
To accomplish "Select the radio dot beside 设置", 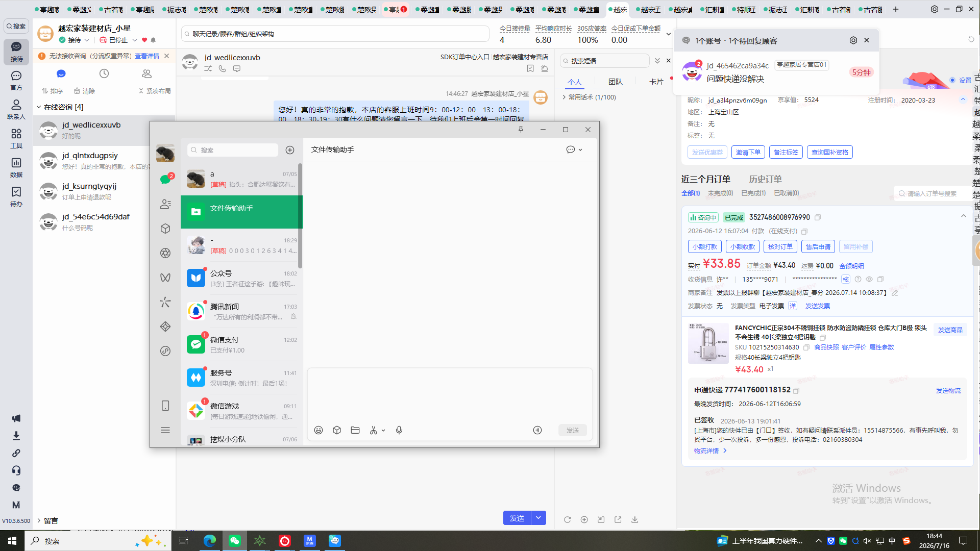I will pos(952,80).
